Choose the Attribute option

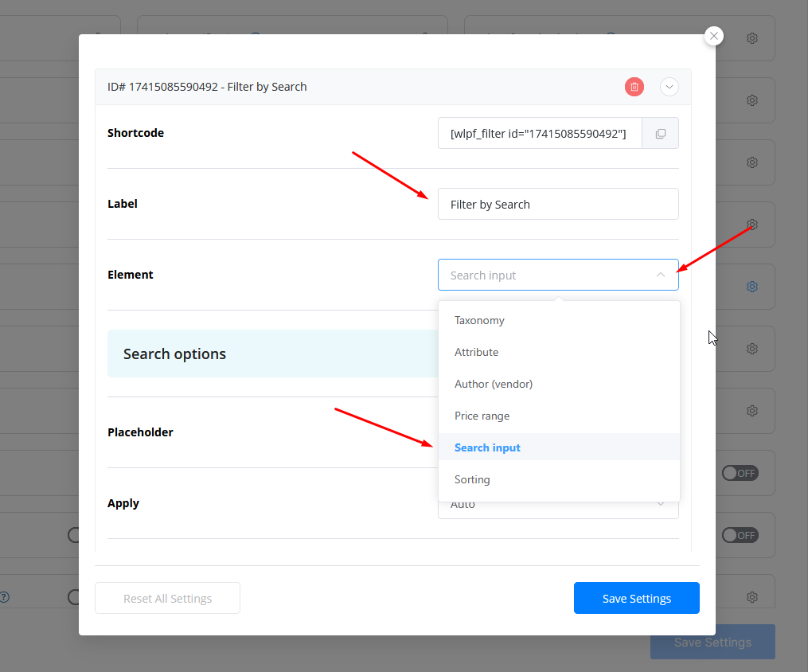point(476,352)
